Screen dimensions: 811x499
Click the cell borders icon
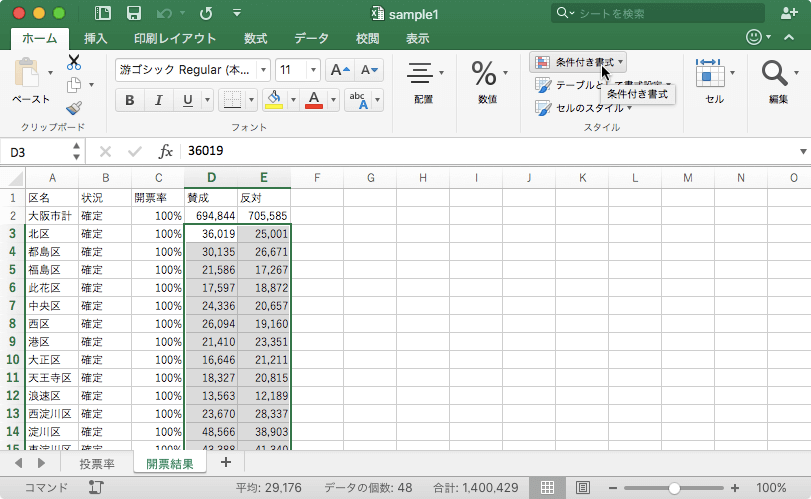tap(232, 100)
